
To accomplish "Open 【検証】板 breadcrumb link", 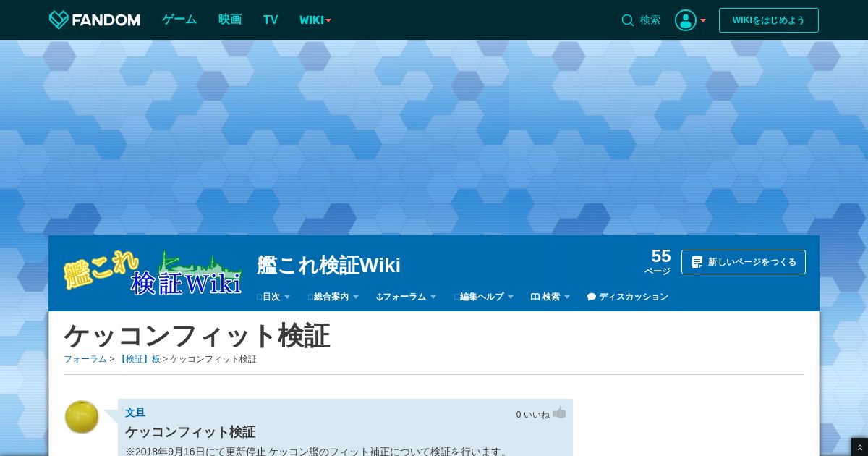I will (139, 359).
